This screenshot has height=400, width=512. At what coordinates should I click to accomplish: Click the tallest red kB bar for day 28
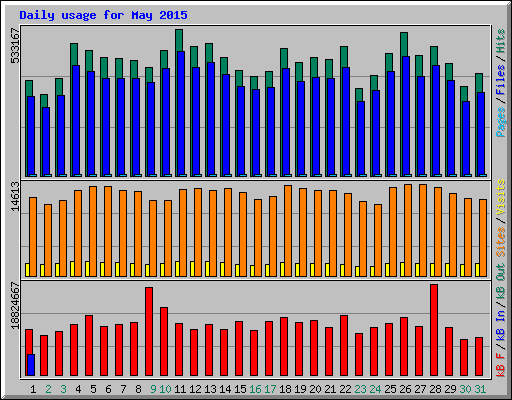click(x=434, y=330)
